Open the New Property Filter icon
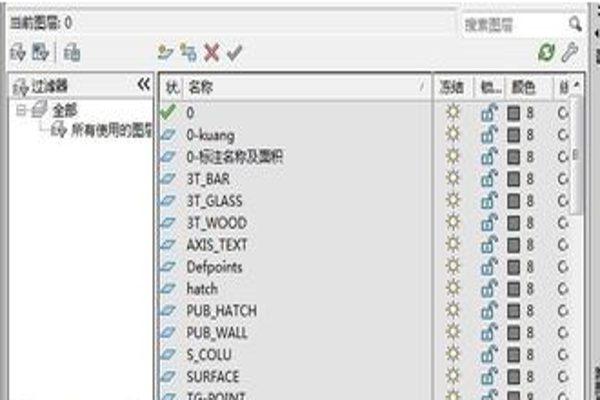This screenshot has height=400, width=600. (x=18, y=52)
